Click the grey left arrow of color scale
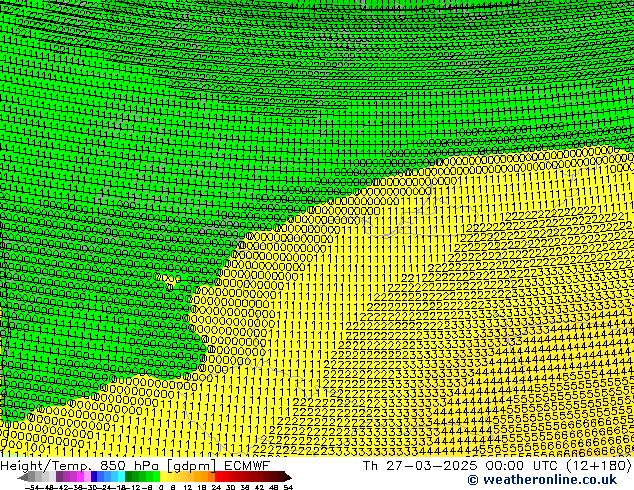634x490 pixels. click(x=23, y=477)
